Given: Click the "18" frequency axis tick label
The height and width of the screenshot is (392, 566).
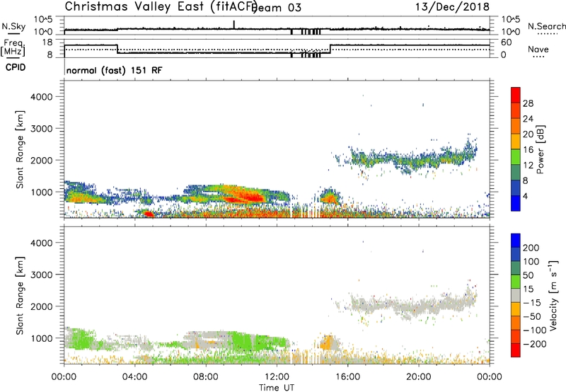Looking at the screenshot, I should [x=47, y=42].
